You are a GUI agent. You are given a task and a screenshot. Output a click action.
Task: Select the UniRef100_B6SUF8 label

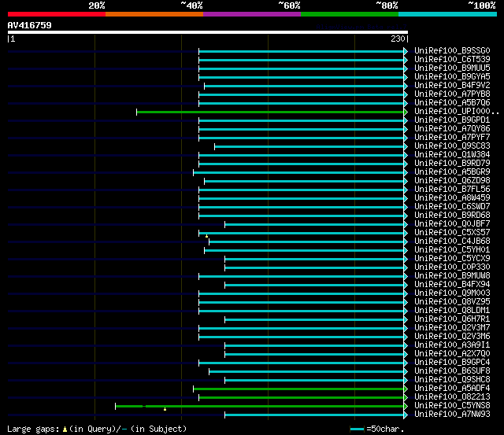click(452, 371)
